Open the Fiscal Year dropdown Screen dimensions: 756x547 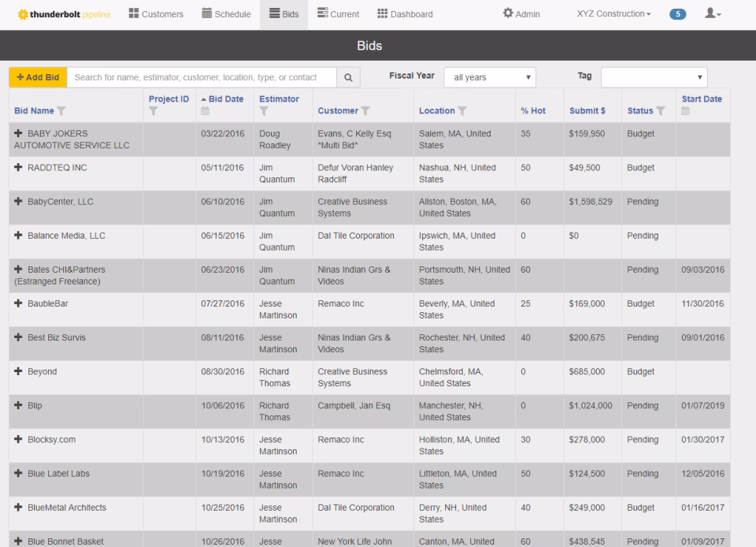489,77
